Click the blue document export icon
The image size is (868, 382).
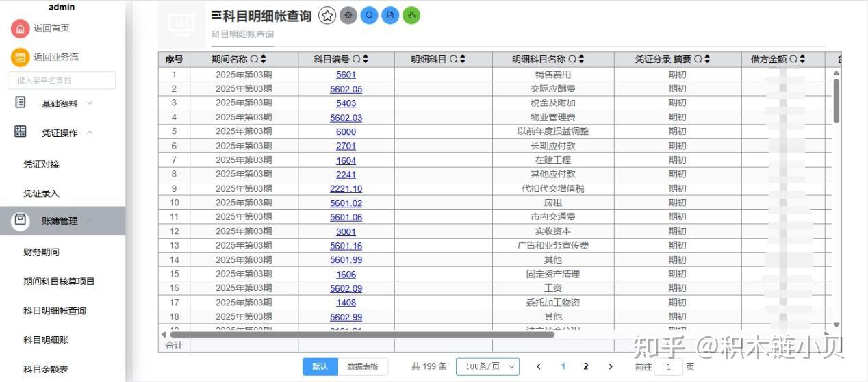pyautogui.click(x=390, y=15)
